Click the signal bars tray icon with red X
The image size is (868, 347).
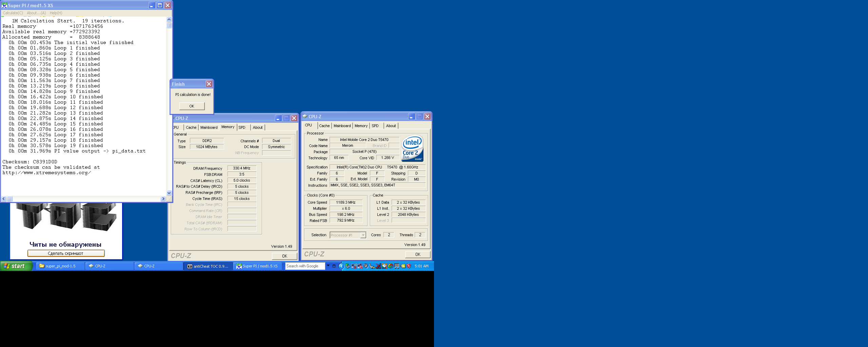378,266
